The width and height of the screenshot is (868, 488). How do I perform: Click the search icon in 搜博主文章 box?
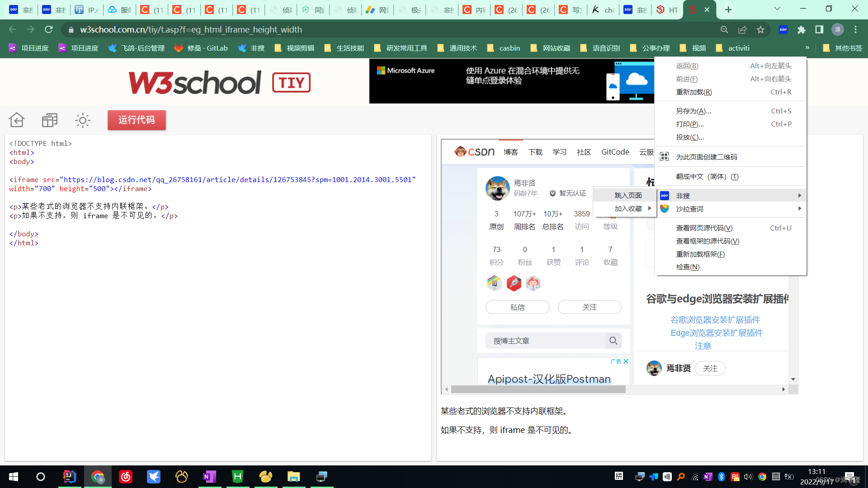point(613,341)
